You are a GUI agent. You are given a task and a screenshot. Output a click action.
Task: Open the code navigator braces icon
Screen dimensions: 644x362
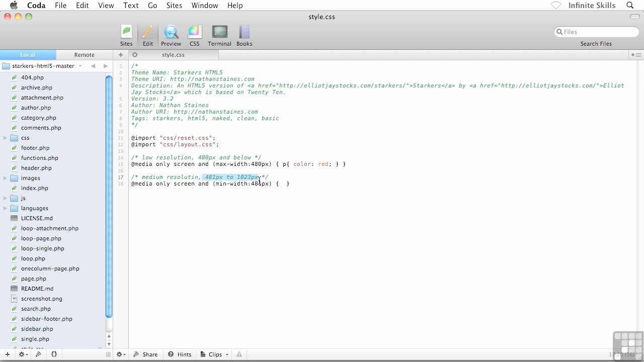[54, 354]
